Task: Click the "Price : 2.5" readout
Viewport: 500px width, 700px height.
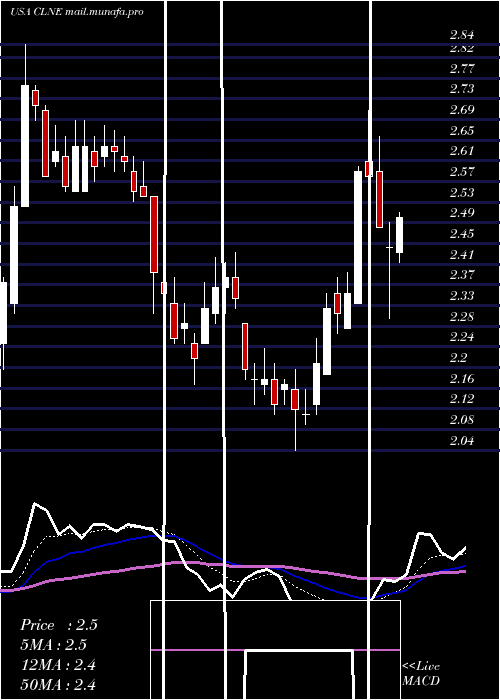Action: click(x=59, y=625)
